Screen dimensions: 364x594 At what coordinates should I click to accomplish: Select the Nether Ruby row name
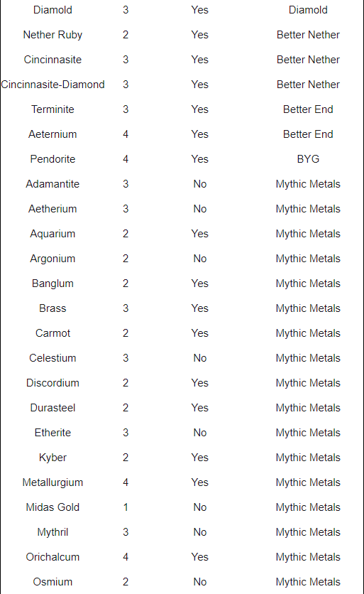[53, 35]
